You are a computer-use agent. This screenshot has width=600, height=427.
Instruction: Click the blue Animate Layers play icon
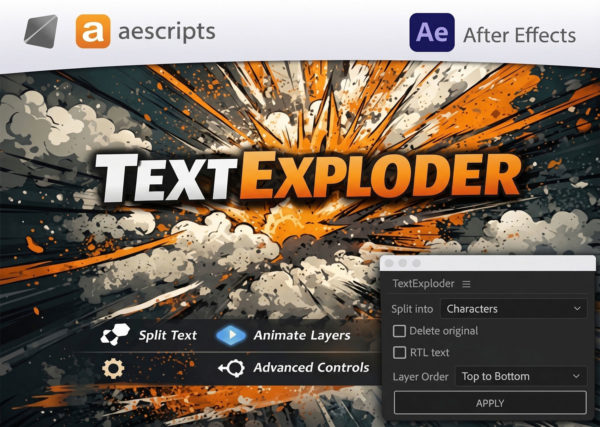pos(231,335)
